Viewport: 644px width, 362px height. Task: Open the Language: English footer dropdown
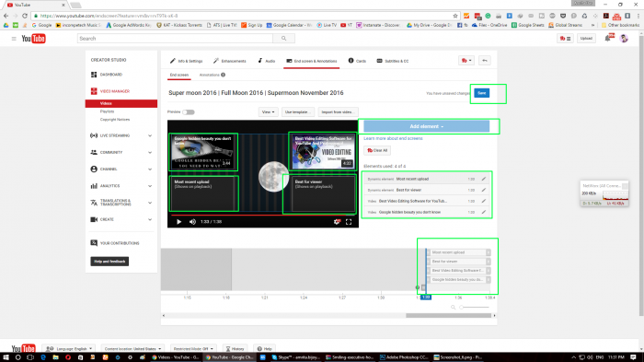pos(69,348)
